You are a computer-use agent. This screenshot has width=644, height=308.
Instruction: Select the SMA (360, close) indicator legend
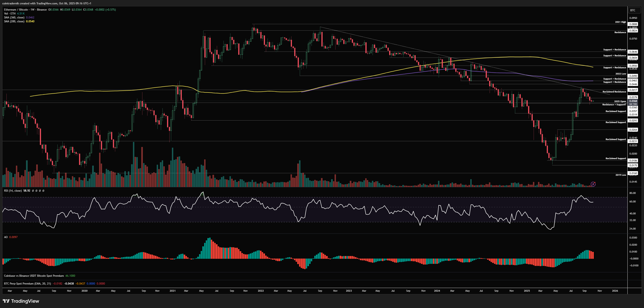[x=14, y=17]
